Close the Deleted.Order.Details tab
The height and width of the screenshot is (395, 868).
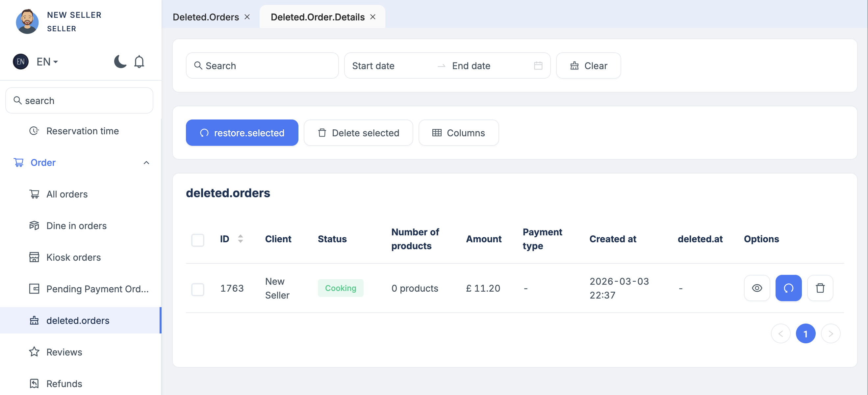pos(373,17)
